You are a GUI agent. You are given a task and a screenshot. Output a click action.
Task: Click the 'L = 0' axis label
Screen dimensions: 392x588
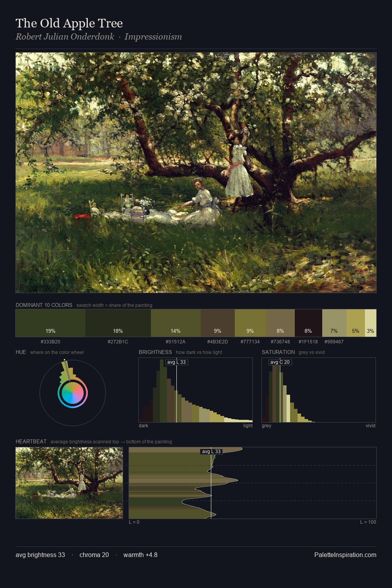point(134,522)
